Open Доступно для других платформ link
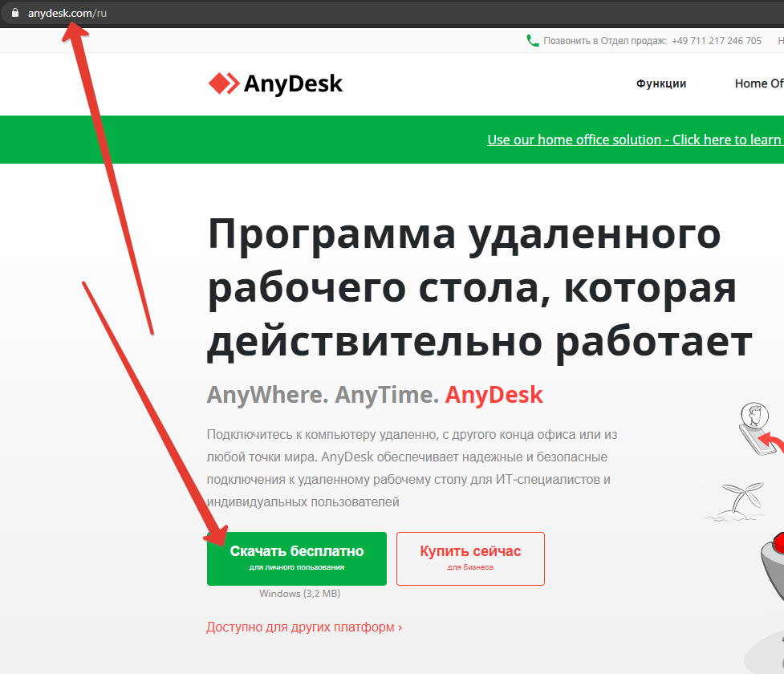This screenshot has width=784, height=674. click(300, 627)
